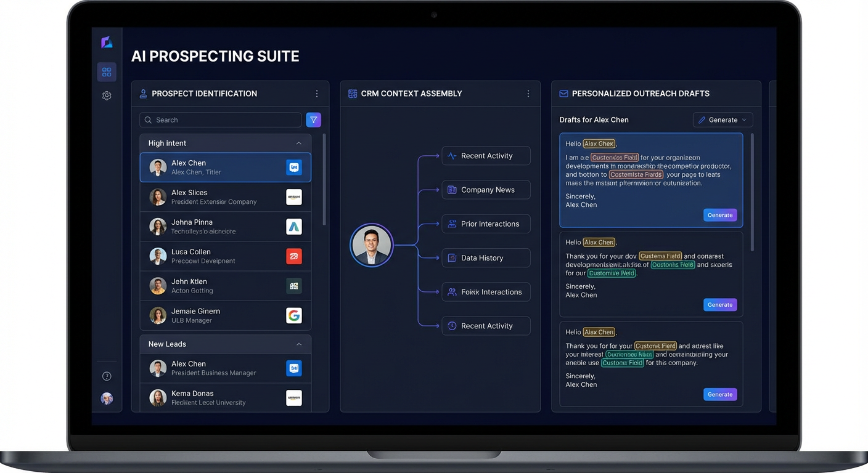Click Alex Chen's center profile photo
868x473 pixels.
pyautogui.click(x=372, y=245)
